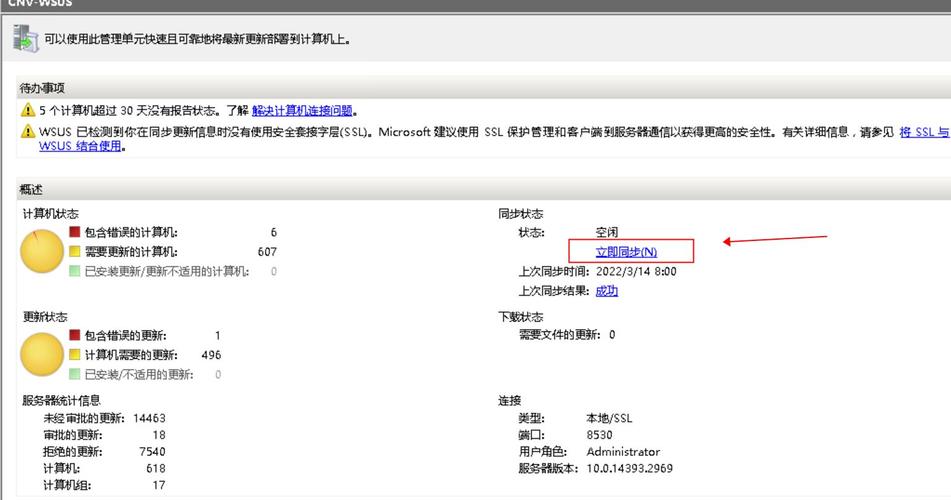The image size is (951, 500).
Task: Click the 同步状态 heading
Action: coord(520,214)
